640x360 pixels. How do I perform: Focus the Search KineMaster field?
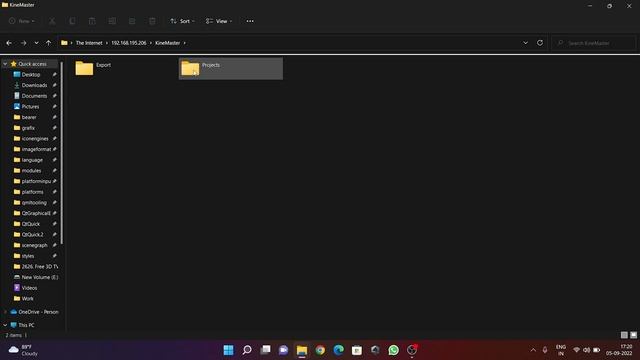pos(593,43)
